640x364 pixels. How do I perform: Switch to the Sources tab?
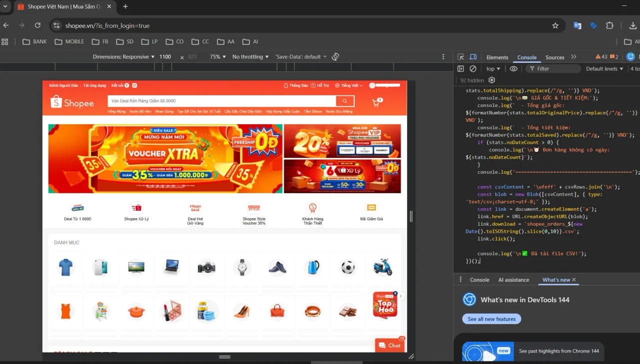click(x=554, y=57)
